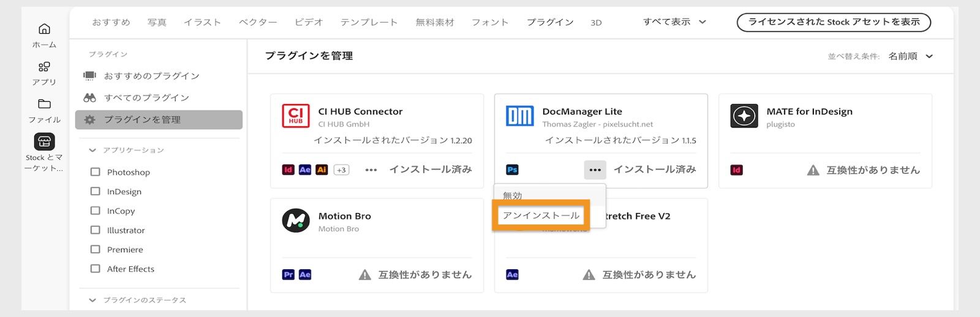Open more options on DocManager Lite card

coord(595,170)
